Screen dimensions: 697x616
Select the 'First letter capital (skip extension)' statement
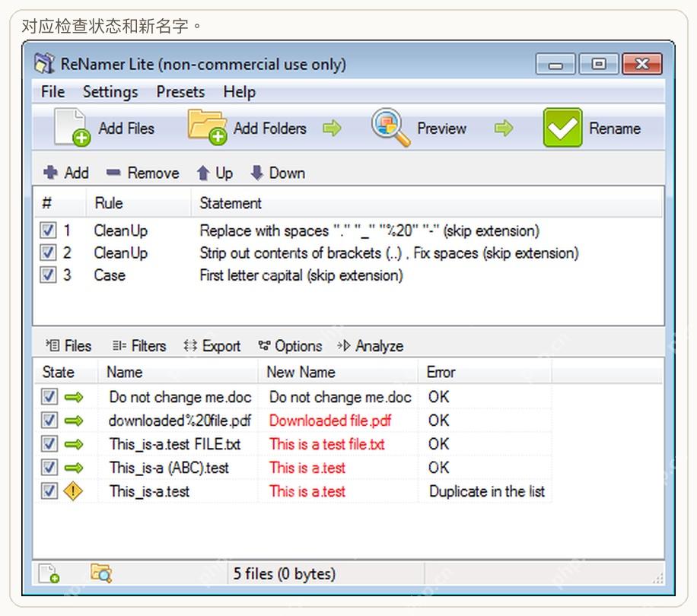click(x=301, y=275)
